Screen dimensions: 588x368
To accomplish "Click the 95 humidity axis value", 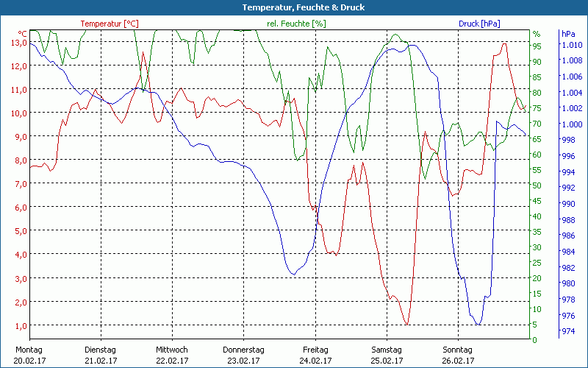I will [537, 46].
